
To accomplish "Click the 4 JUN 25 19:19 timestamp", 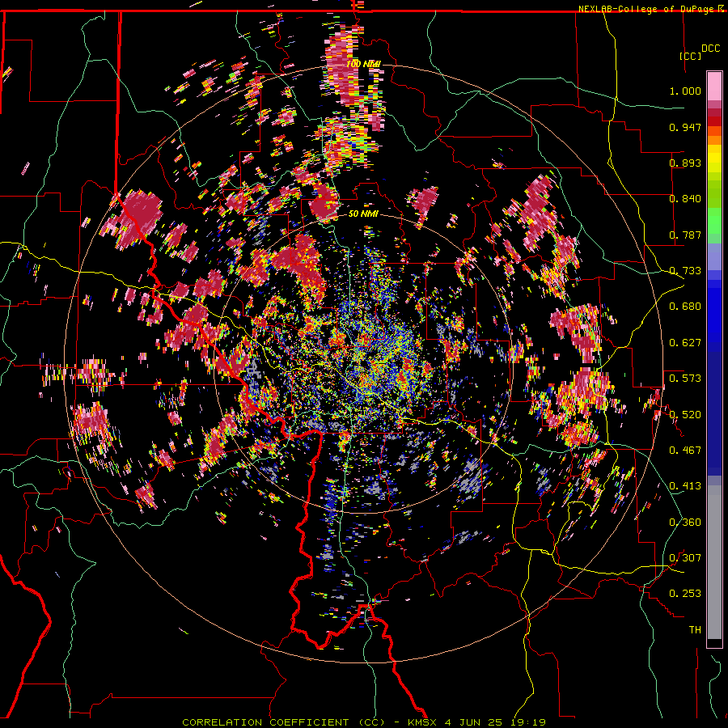I will point(495,722).
